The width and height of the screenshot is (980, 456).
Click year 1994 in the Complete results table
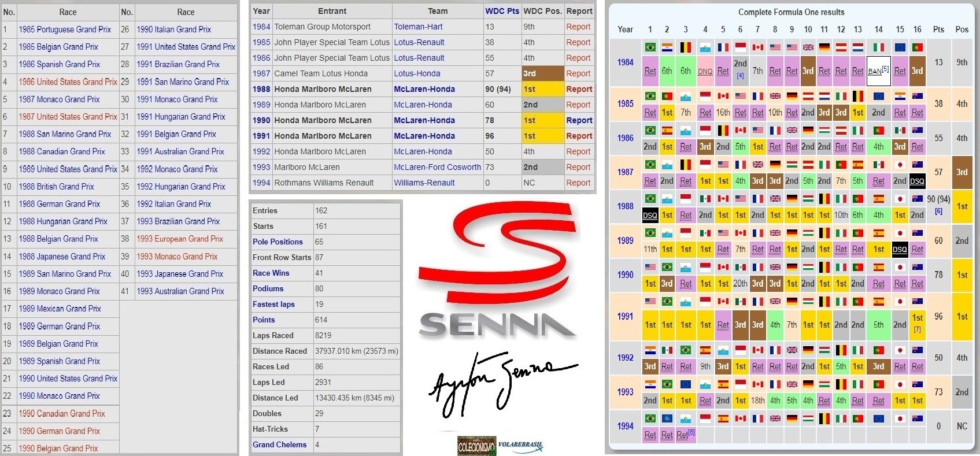click(x=625, y=426)
